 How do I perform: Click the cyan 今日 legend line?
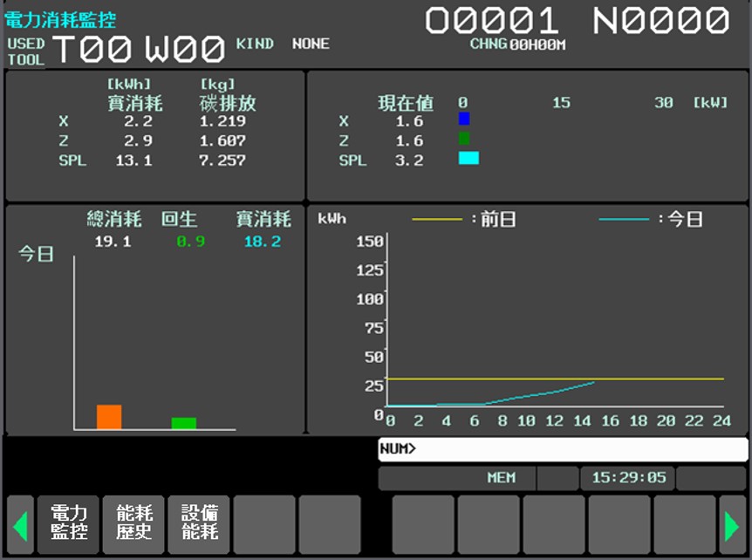(624, 220)
